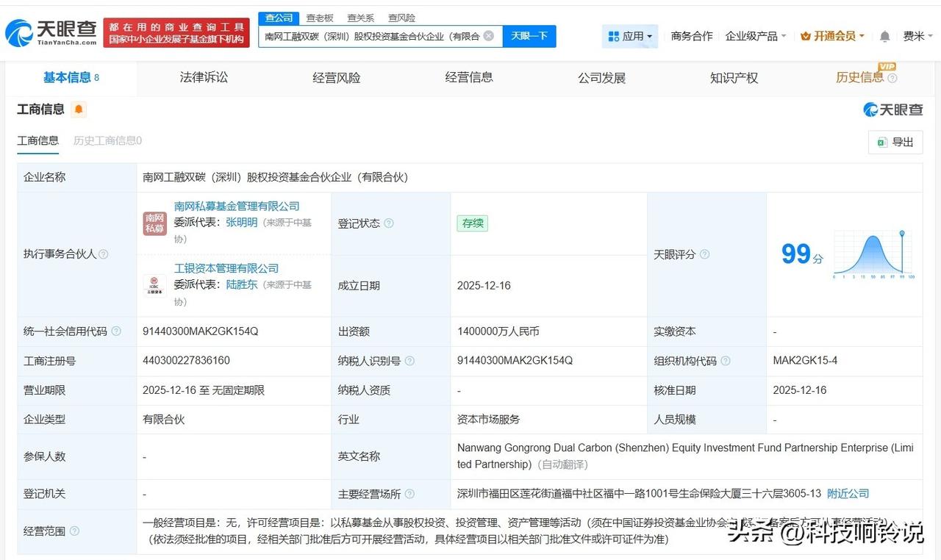Click the 存续 registration status badge
Image resolution: width=941 pixels, height=560 pixels.
pyautogui.click(x=472, y=223)
